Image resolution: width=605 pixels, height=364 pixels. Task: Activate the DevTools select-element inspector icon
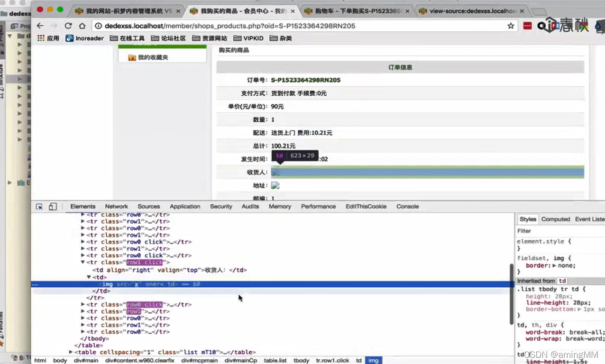point(39,207)
